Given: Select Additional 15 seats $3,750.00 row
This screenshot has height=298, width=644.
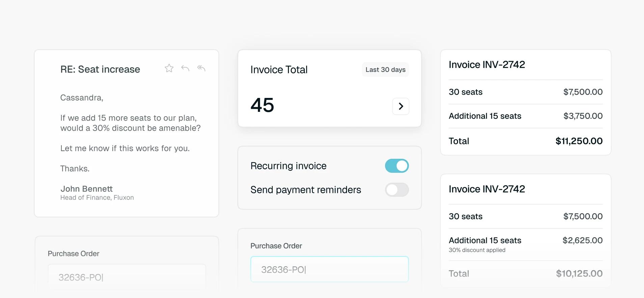Looking at the screenshot, I should click(526, 116).
